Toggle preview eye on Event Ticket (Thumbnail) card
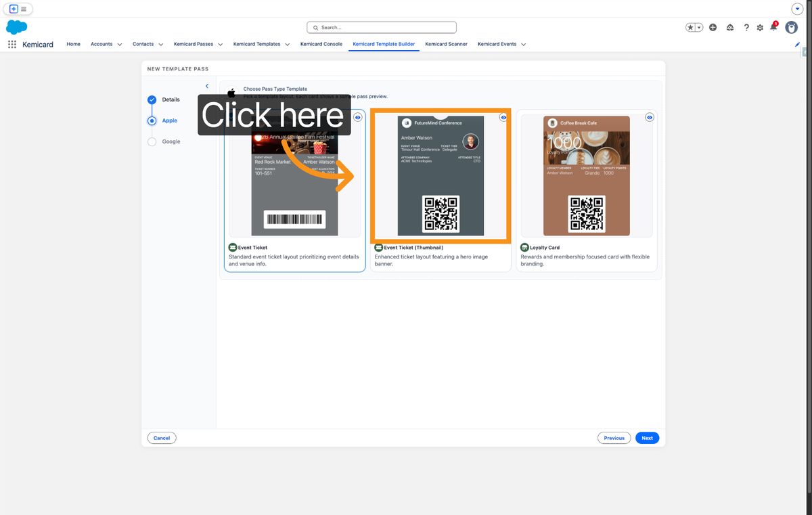 click(503, 117)
